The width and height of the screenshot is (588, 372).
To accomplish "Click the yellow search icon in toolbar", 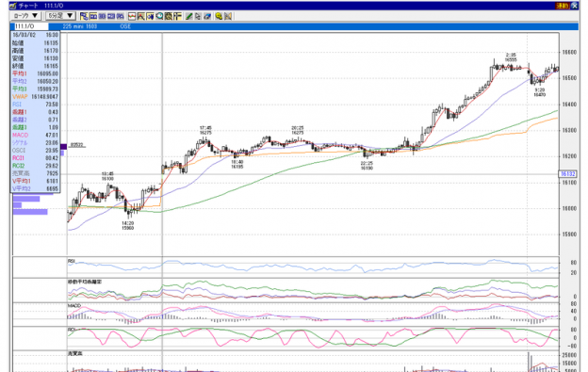I will (219, 16).
